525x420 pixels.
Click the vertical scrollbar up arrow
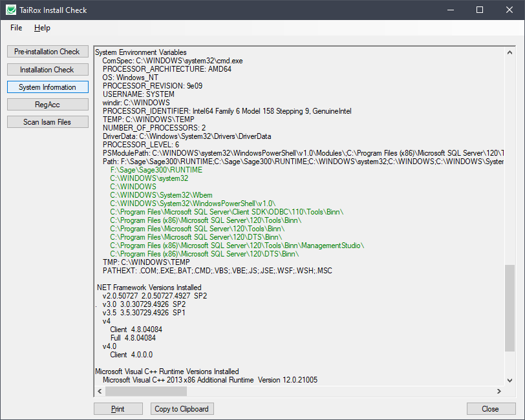[509, 52]
